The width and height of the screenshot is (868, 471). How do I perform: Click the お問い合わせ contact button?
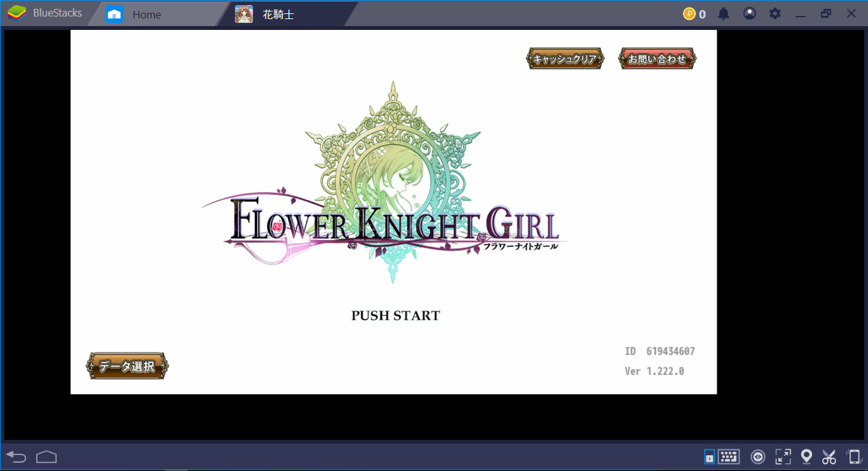point(658,59)
